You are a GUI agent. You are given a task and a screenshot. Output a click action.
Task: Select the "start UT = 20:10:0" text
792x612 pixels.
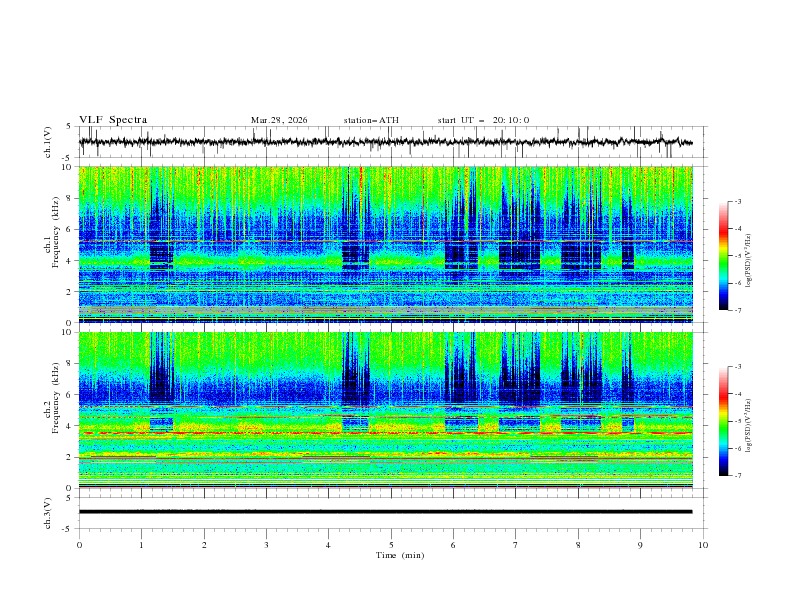tap(483, 120)
